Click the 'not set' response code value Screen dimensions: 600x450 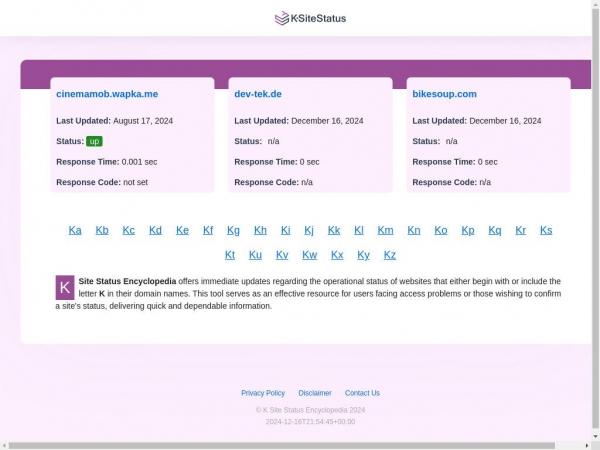(x=135, y=182)
